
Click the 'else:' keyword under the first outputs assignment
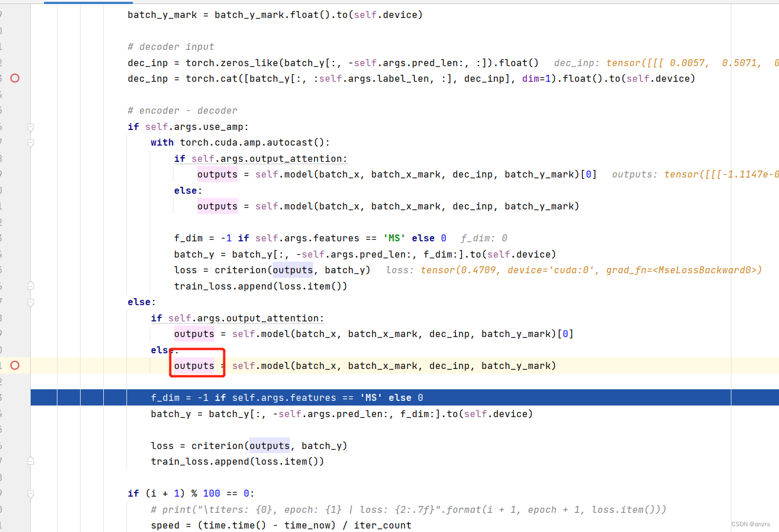(x=188, y=191)
